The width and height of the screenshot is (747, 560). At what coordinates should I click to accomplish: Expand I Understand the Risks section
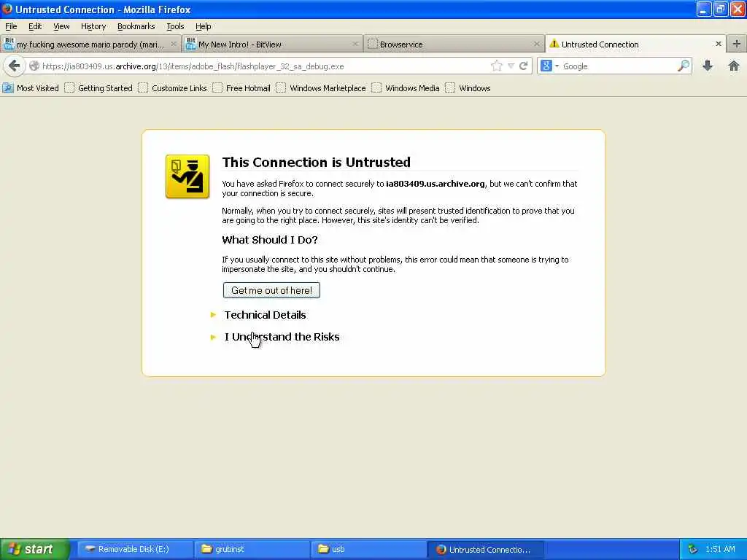tap(282, 337)
